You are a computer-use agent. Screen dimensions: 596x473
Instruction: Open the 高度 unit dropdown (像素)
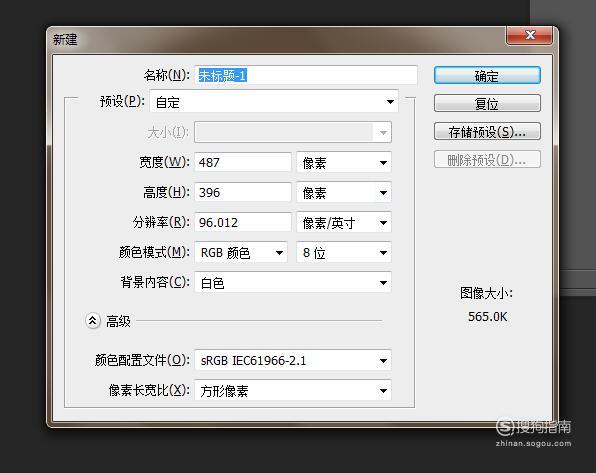(x=344, y=192)
